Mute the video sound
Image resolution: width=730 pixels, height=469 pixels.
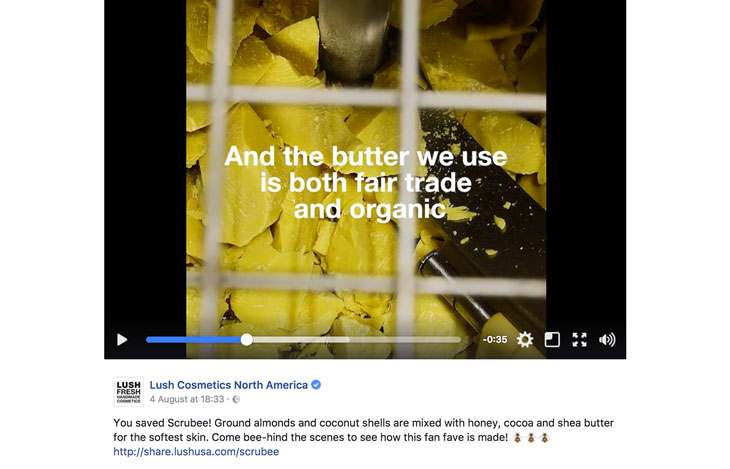coord(607,340)
